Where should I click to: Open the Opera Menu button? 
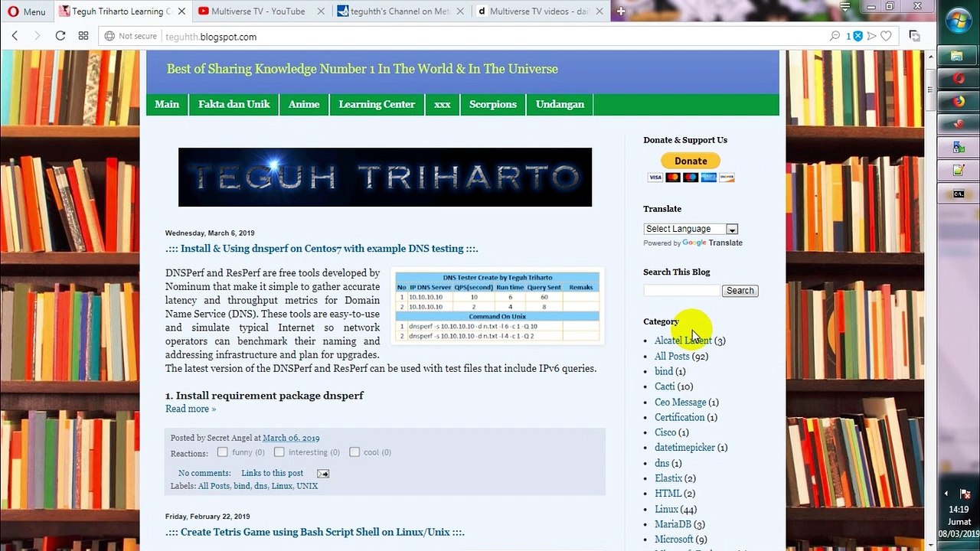click(x=27, y=11)
